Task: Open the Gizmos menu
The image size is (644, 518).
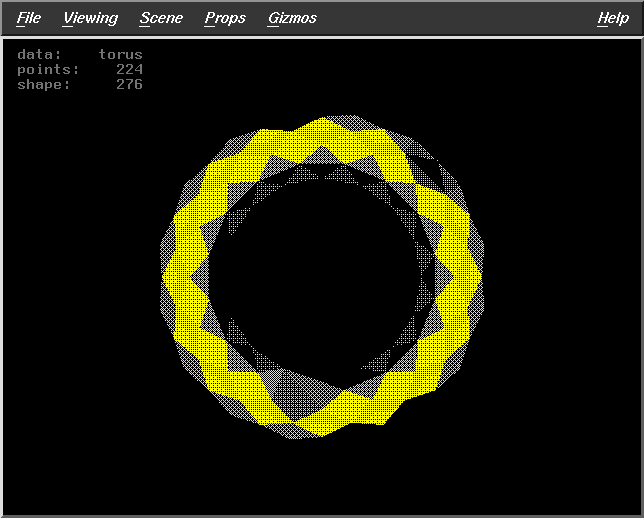Action: pos(292,18)
